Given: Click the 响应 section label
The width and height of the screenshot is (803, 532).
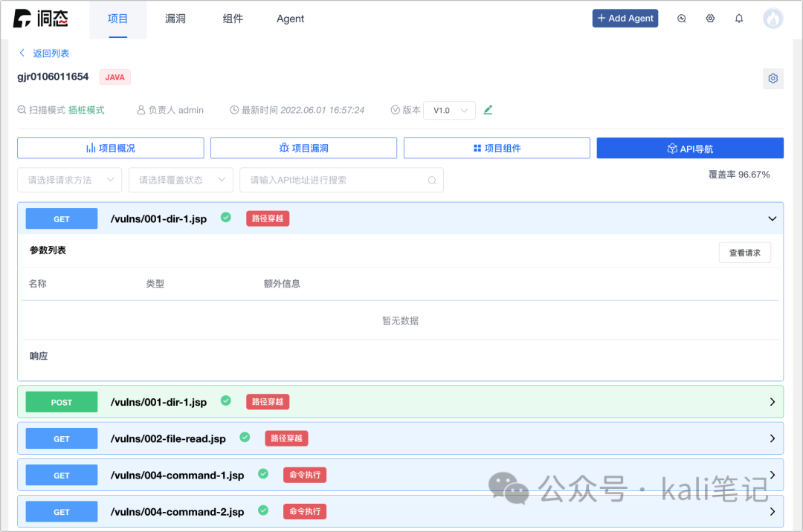Looking at the screenshot, I should pyautogui.click(x=39, y=356).
